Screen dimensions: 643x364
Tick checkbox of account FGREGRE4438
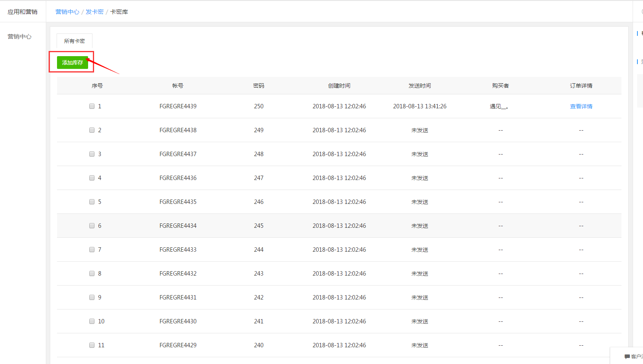(x=92, y=130)
